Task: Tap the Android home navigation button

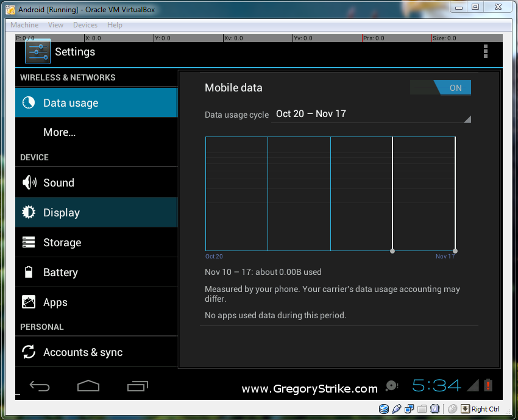Action: coord(88,386)
